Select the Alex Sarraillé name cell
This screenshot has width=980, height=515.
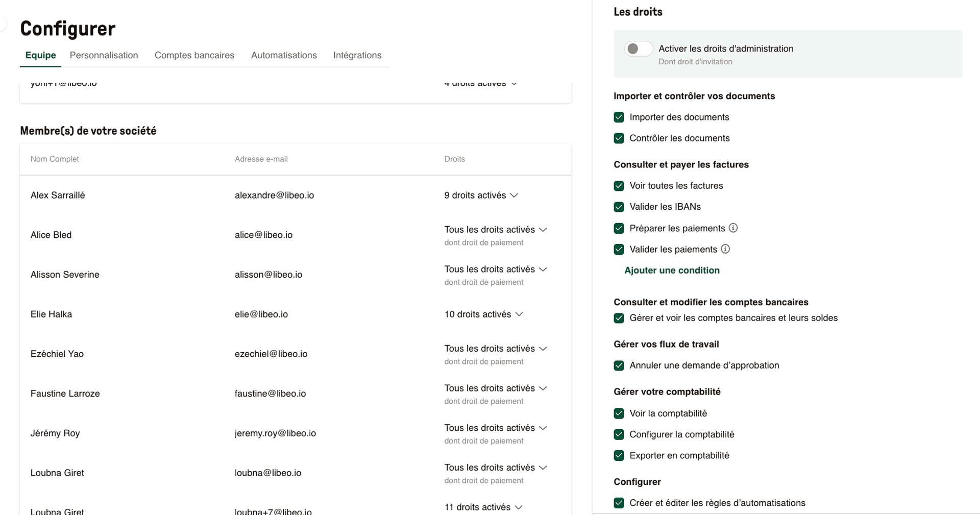pos(58,195)
